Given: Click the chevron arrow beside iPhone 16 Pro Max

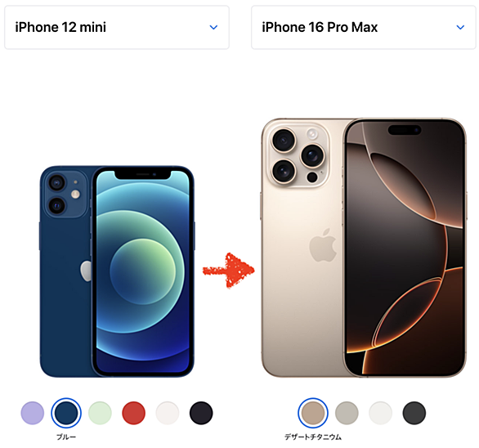Looking at the screenshot, I should pyautogui.click(x=460, y=27).
